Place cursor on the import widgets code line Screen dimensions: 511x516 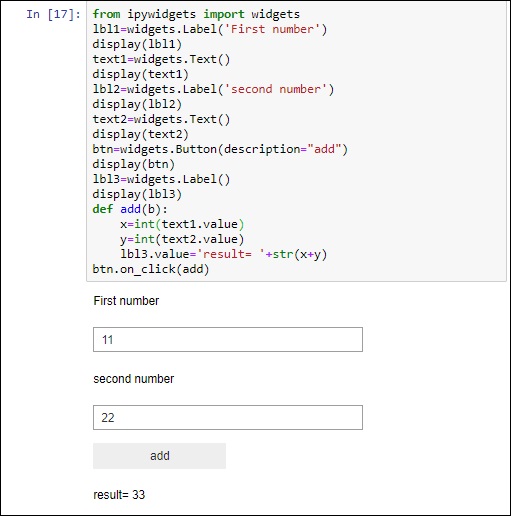tap(196, 14)
